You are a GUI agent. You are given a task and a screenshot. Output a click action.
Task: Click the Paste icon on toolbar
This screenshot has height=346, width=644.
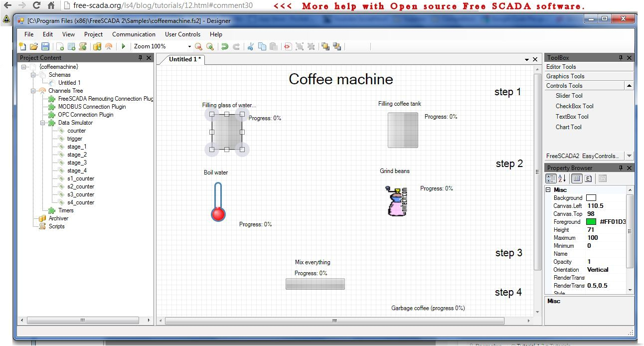pyautogui.click(x=273, y=46)
